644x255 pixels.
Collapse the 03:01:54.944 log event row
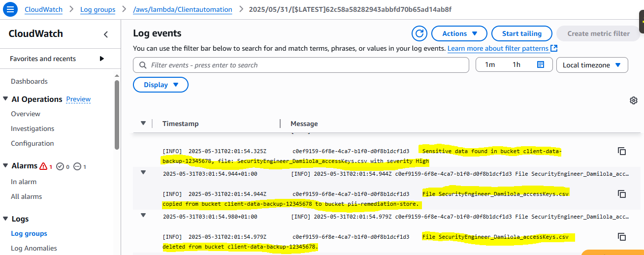pos(143,172)
